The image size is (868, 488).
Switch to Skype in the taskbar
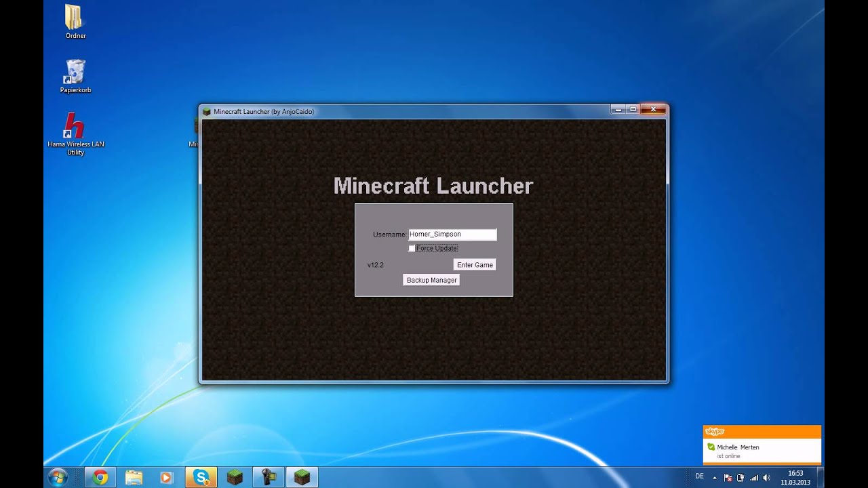tap(201, 477)
